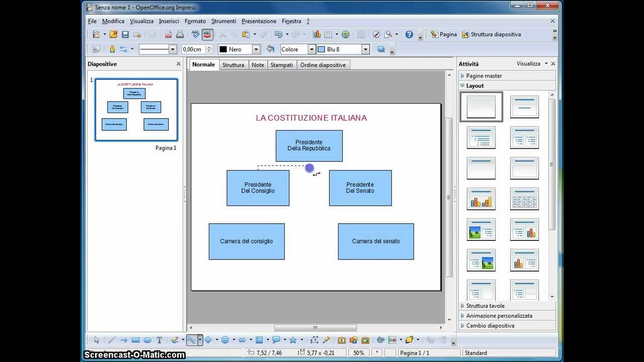This screenshot has height=362, width=644.
Task: Switch to the Struttura tab
Action: (x=233, y=65)
